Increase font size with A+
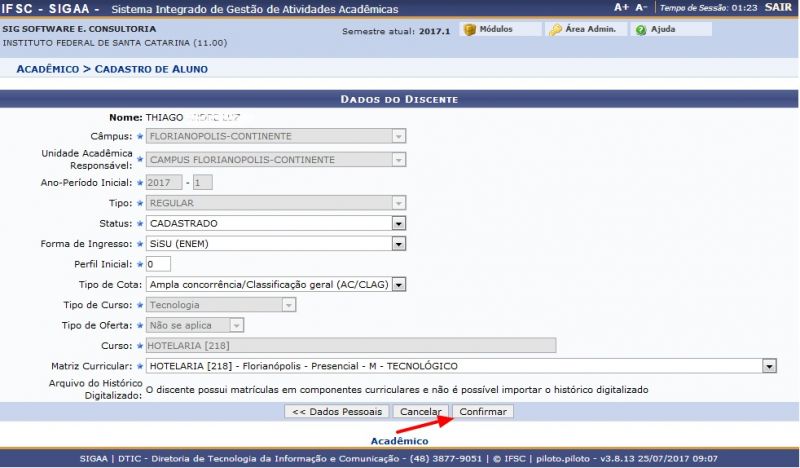 point(622,8)
